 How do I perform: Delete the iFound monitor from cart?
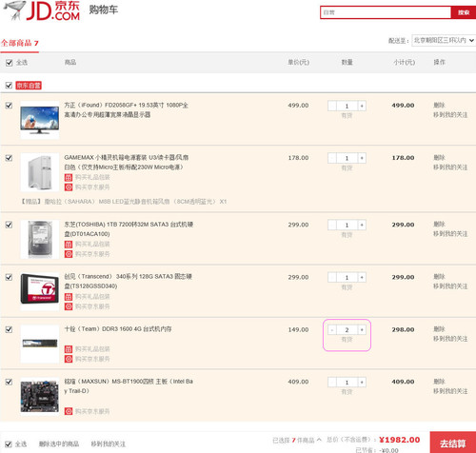point(439,105)
